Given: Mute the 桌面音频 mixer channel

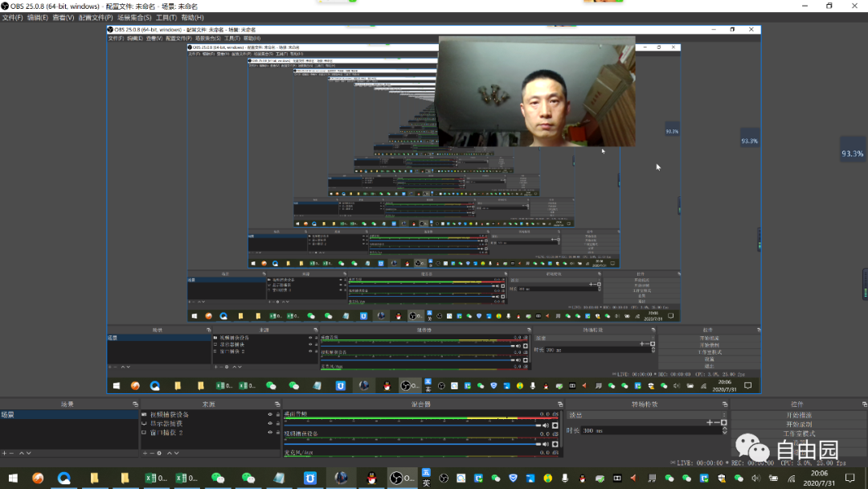Looking at the screenshot, I should coord(546,425).
